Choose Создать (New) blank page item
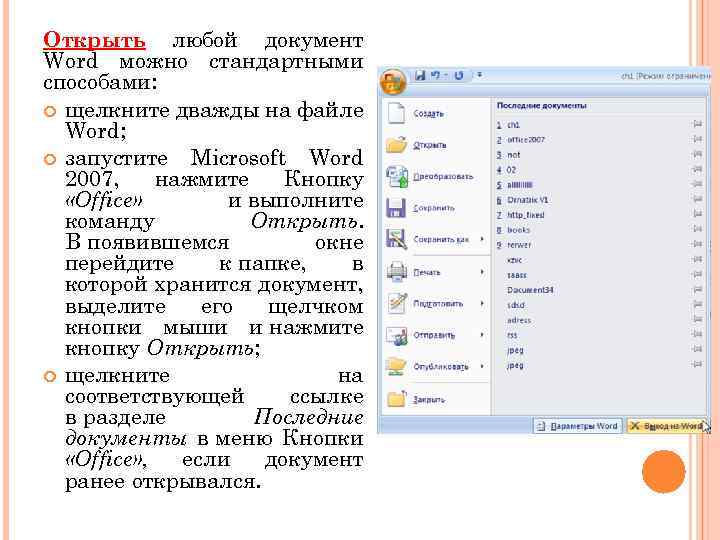This screenshot has height=540, width=720. [x=436, y=113]
